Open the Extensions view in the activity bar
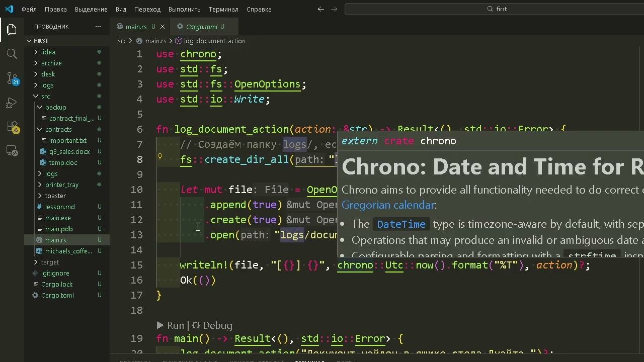 click(12, 127)
